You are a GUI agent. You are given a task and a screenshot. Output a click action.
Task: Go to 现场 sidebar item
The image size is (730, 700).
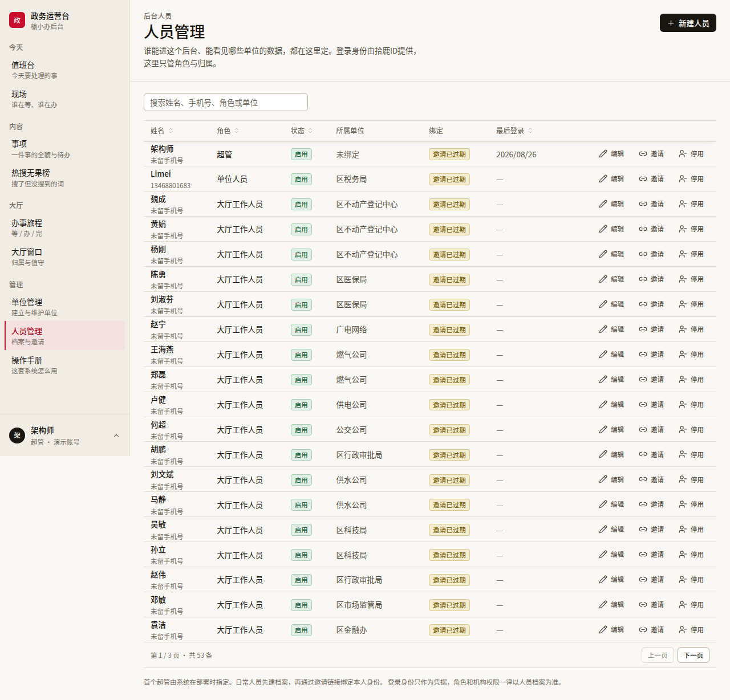coord(64,99)
